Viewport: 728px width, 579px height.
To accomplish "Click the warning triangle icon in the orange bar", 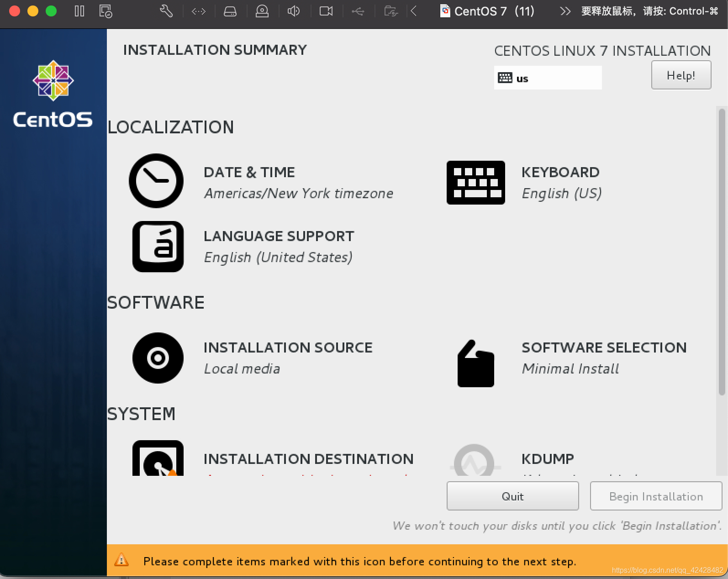I will click(x=121, y=560).
